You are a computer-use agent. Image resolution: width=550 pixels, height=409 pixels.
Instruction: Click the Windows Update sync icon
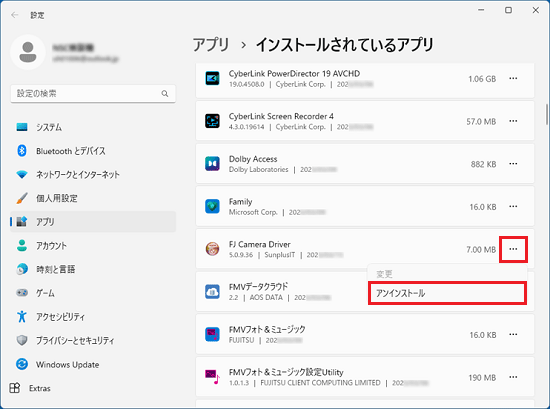point(22,364)
